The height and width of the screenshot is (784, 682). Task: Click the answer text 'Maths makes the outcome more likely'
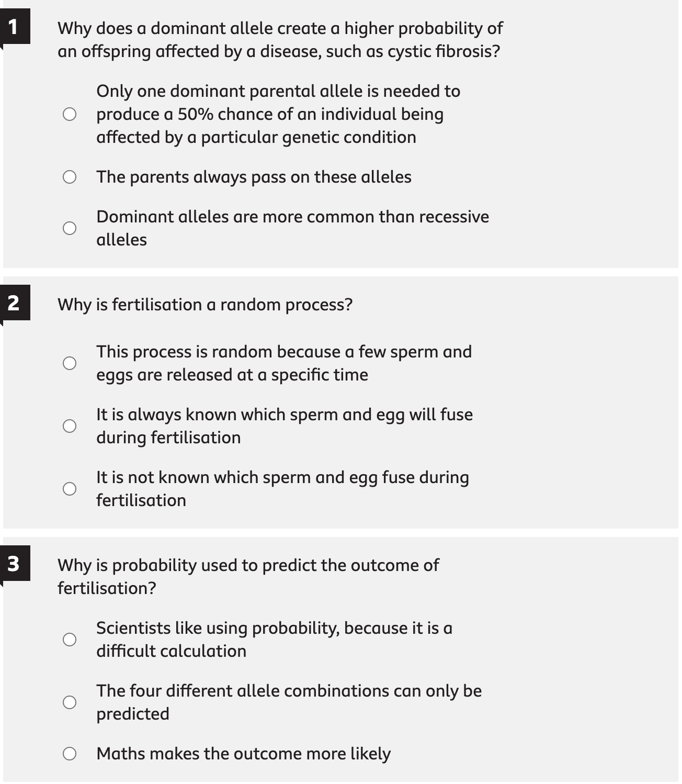tap(243, 754)
